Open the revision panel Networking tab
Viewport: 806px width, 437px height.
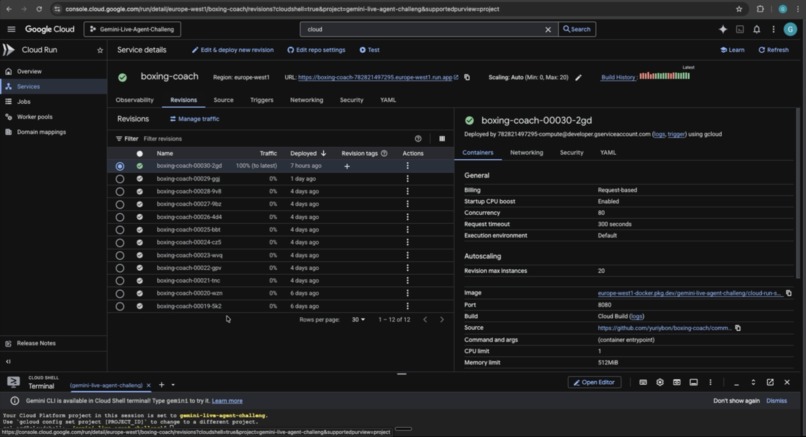point(526,153)
